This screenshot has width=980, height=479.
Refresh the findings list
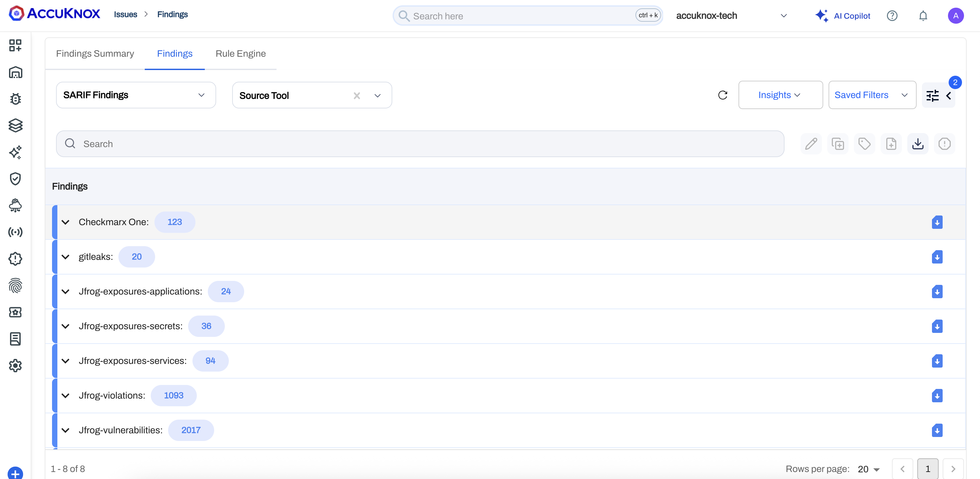[722, 95]
